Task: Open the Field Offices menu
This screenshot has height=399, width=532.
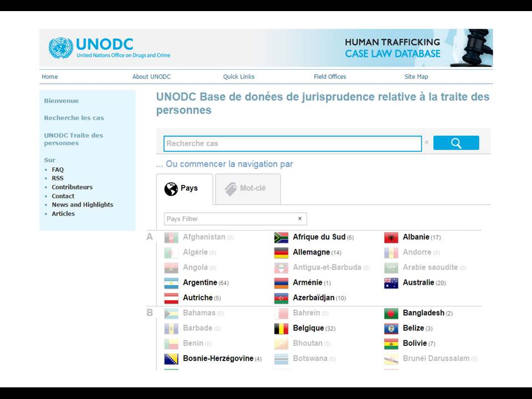Action: 330,76
